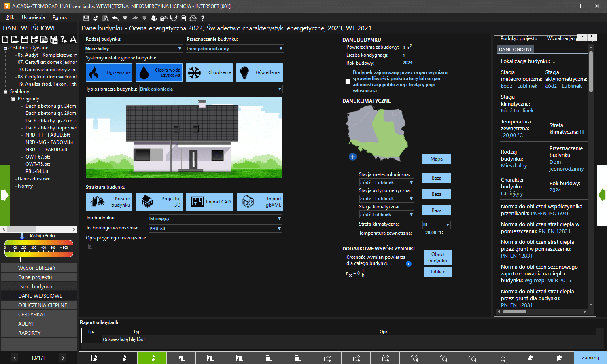Click the open box library icon
This screenshot has width=607, height=364.
click(x=154, y=18)
